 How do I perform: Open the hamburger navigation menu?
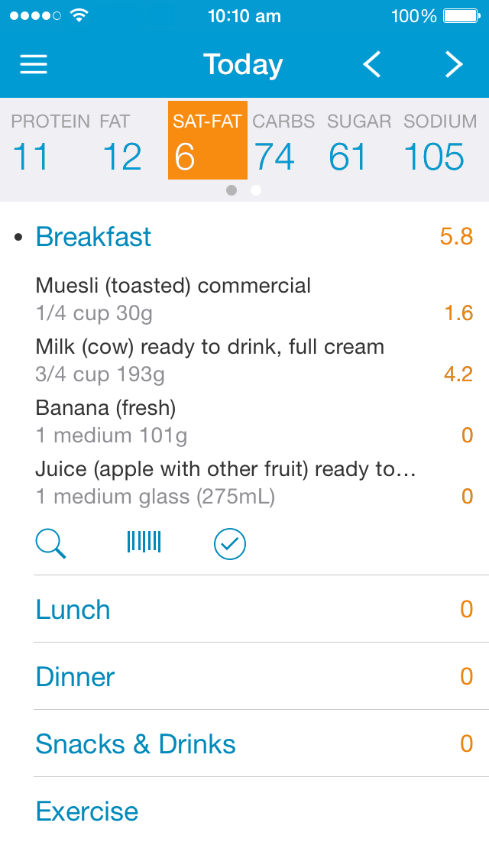pyautogui.click(x=34, y=64)
